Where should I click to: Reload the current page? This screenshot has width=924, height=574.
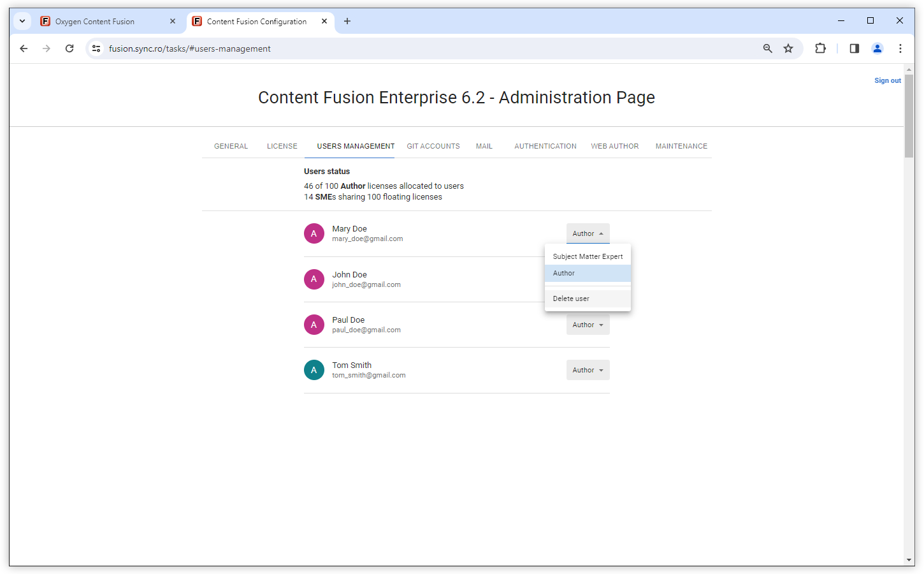click(x=69, y=48)
